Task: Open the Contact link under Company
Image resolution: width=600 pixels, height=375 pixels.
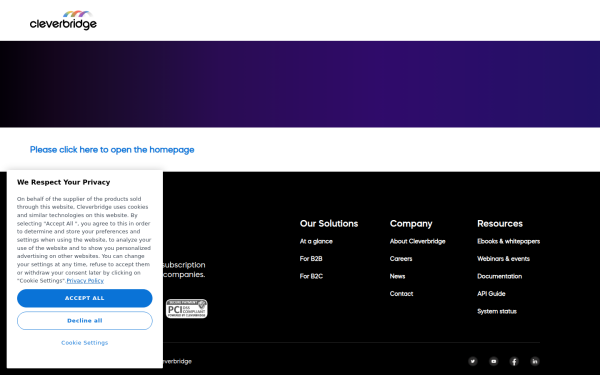Action: coord(401,294)
